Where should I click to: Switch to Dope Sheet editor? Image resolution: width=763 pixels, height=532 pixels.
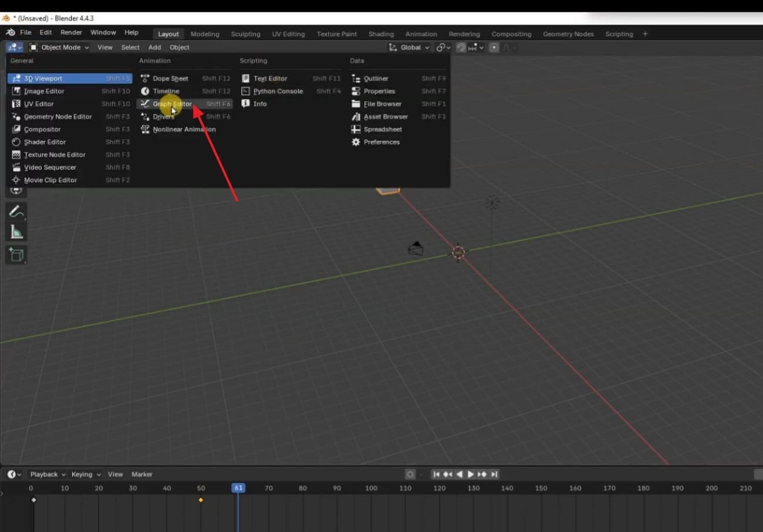(185, 78)
